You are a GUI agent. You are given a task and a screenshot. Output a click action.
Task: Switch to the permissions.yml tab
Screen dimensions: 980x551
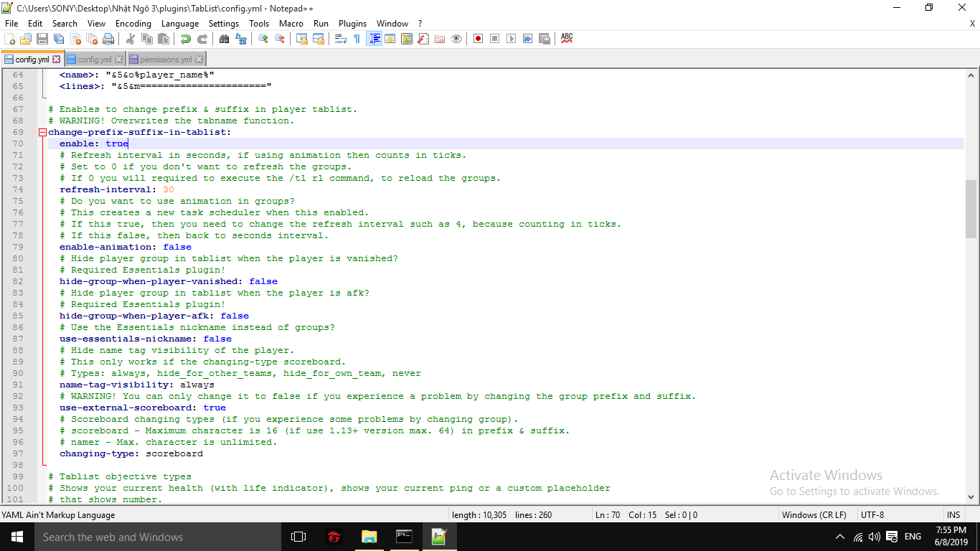click(165, 60)
